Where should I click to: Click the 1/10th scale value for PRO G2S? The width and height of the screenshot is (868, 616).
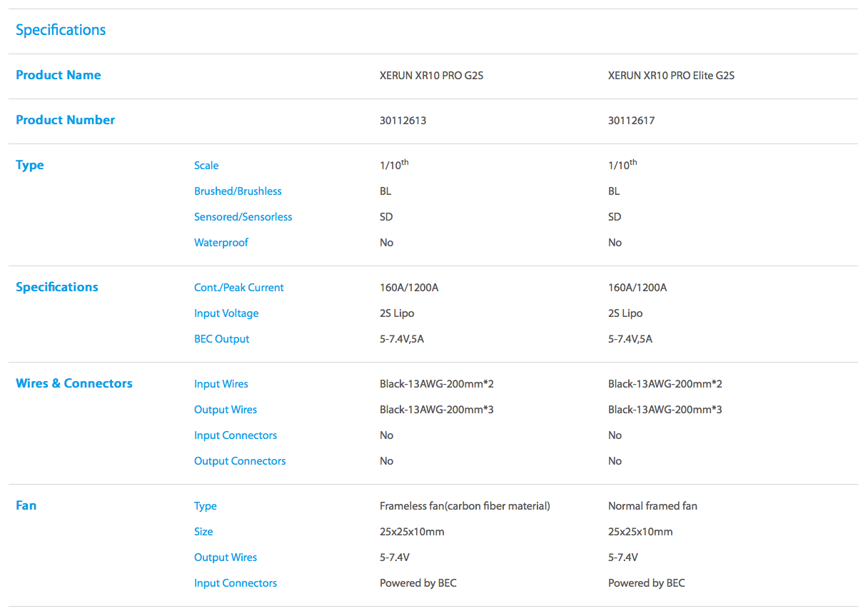coord(394,165)
